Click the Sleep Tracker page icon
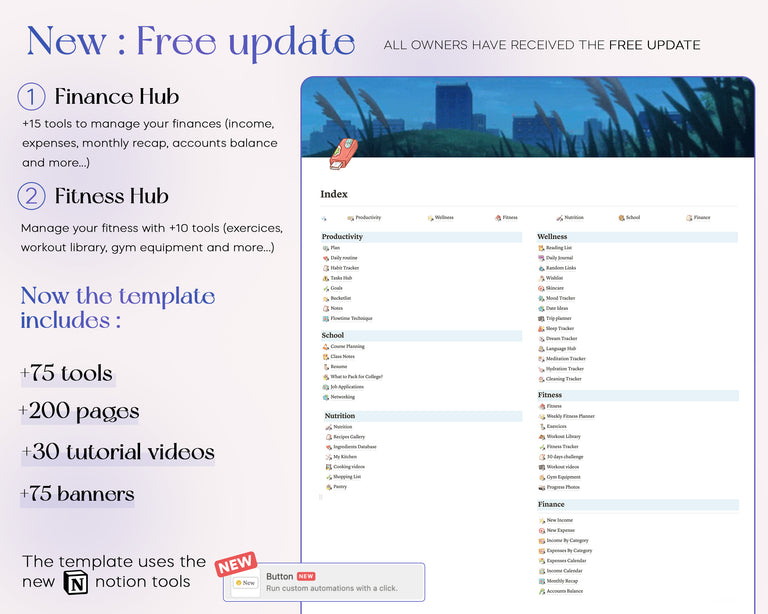This screenshot has height=614, width=768. [x=541, y=328]
